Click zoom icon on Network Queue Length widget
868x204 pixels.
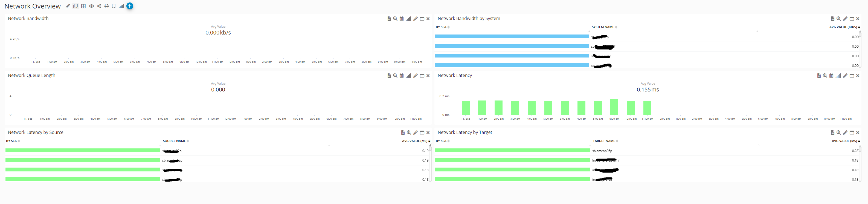[395, 76]
